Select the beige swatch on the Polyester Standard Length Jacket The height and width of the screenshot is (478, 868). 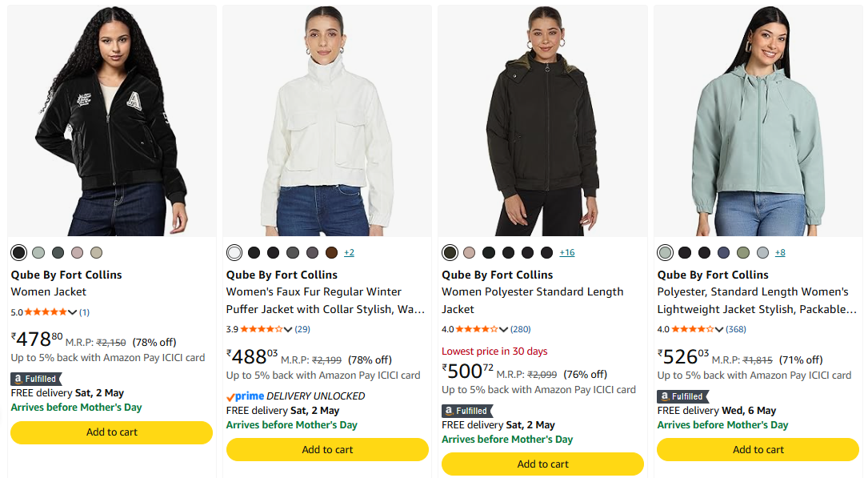click(x=470, y=253)
